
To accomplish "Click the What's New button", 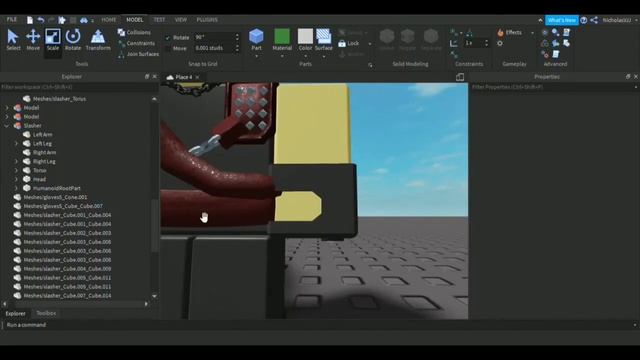I will coord(562,20).
